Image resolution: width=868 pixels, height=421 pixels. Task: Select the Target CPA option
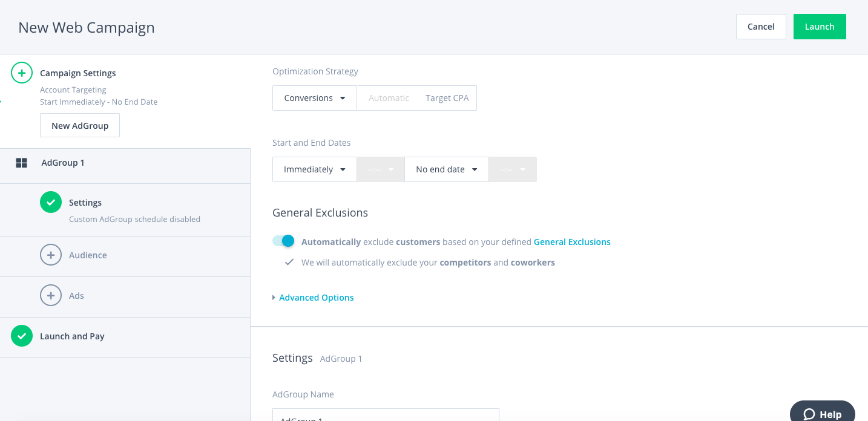tap(447, 98)
